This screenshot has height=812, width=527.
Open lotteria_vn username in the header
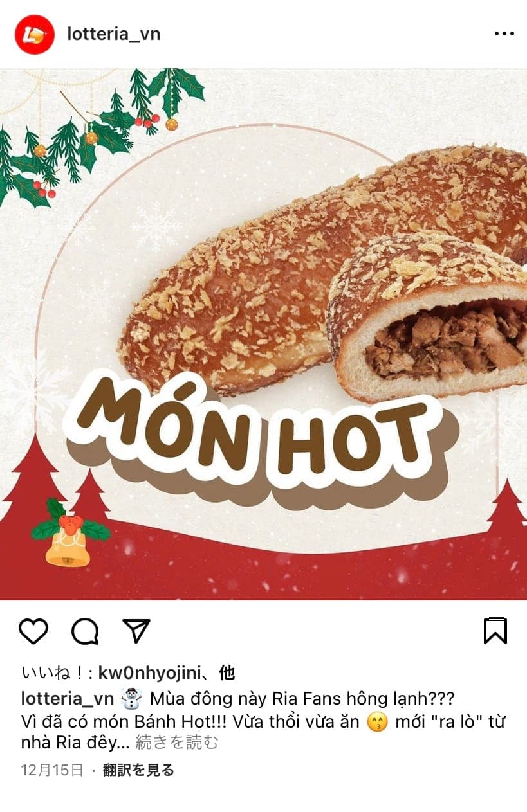click(114, 34)
